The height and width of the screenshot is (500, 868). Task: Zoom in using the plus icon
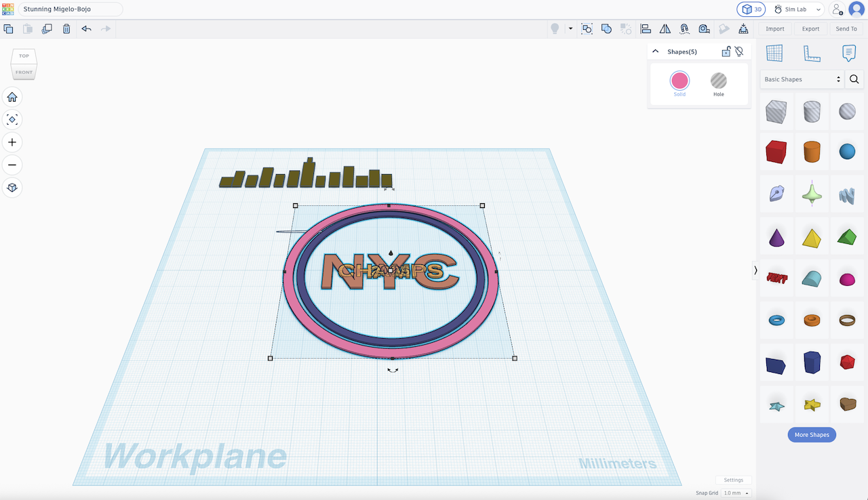12,142
